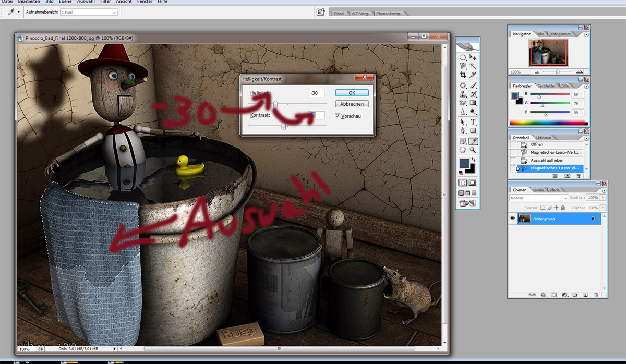This screenshot has height=364, width=626.
Task: Create new layer icon in Ebenen panel
Action: pos(585,294)
